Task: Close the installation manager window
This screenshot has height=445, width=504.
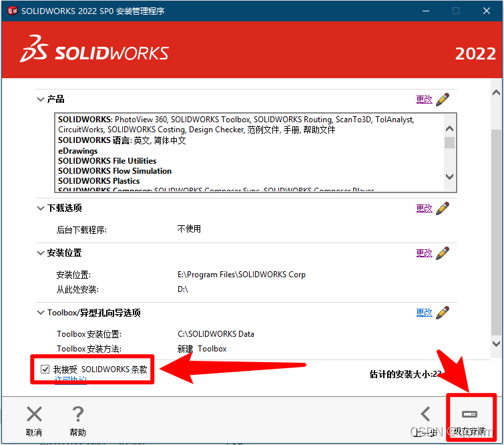Action: tap(487, 11)
